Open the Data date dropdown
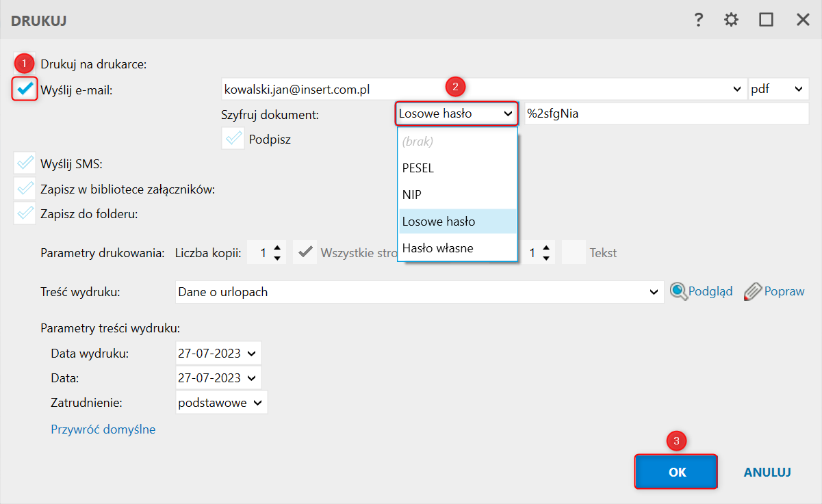 252,377
